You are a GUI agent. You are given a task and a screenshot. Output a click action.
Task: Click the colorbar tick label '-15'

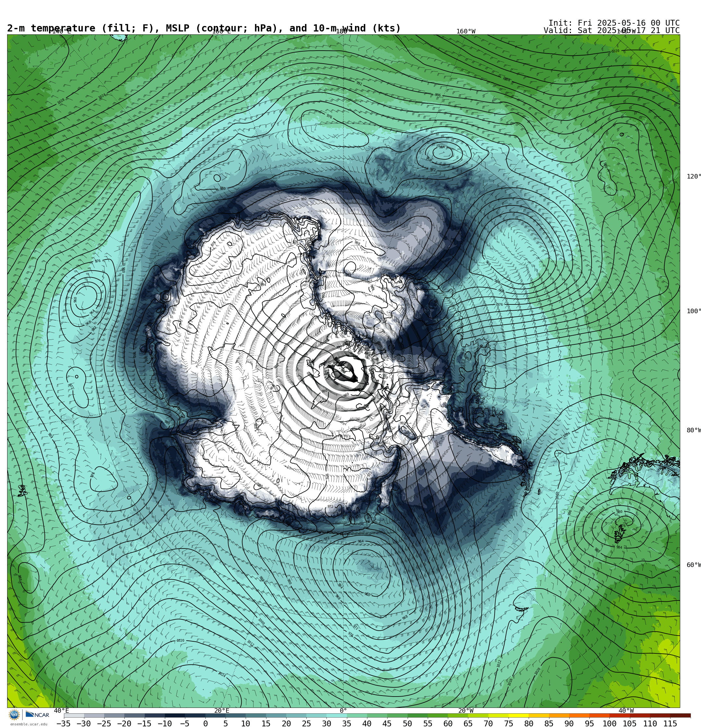click(144, 723)
